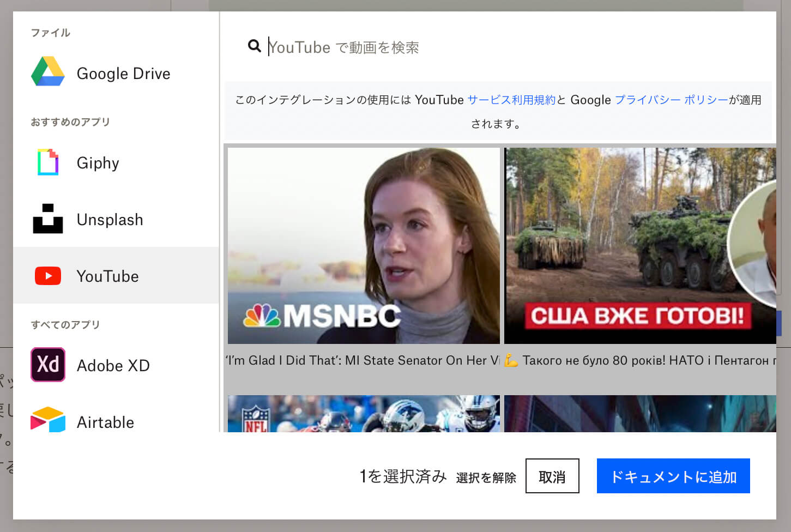Click the 取消 cancel button
This screenshot has height=532, width=791.
tap(552, 476)
